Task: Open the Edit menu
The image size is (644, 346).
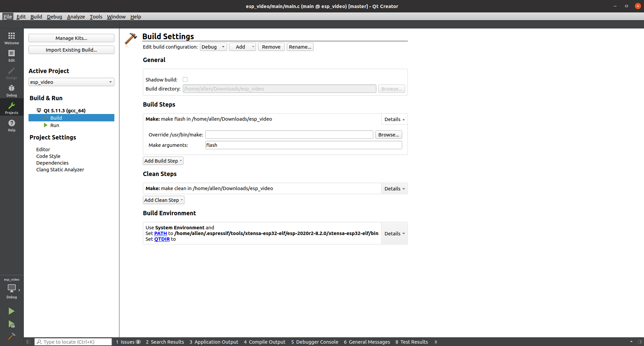Action: coord(21,16)
